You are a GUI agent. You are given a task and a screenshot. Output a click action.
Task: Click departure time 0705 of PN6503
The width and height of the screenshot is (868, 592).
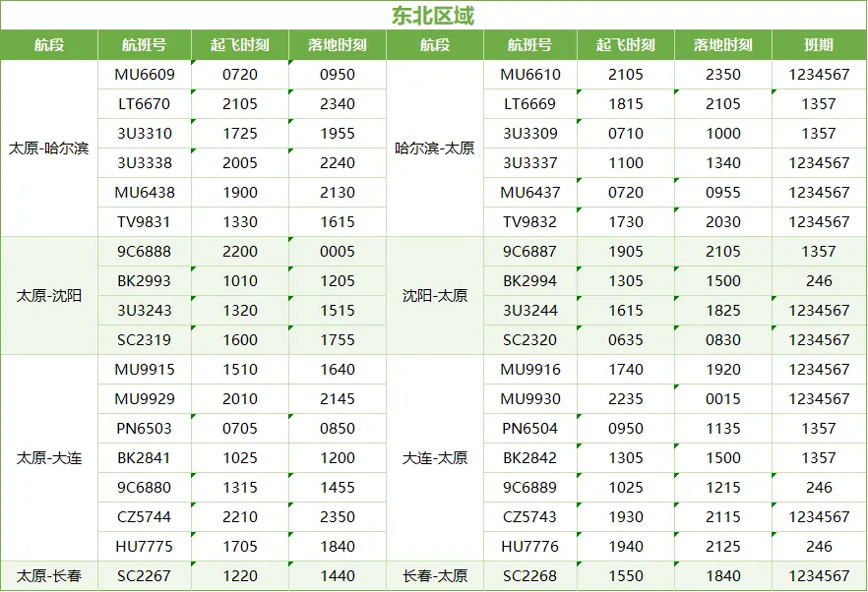[240, 429]
